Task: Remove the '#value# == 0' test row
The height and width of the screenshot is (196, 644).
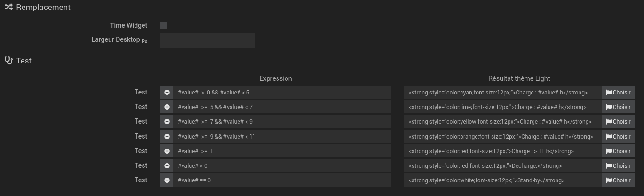Action: 167,180
